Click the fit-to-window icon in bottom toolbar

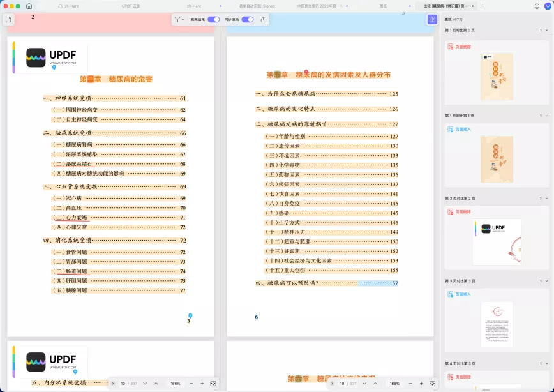213,384
